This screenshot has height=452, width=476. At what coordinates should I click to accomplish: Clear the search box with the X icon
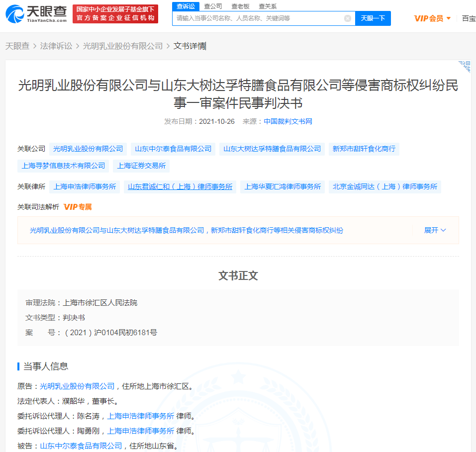pos(348,18)
